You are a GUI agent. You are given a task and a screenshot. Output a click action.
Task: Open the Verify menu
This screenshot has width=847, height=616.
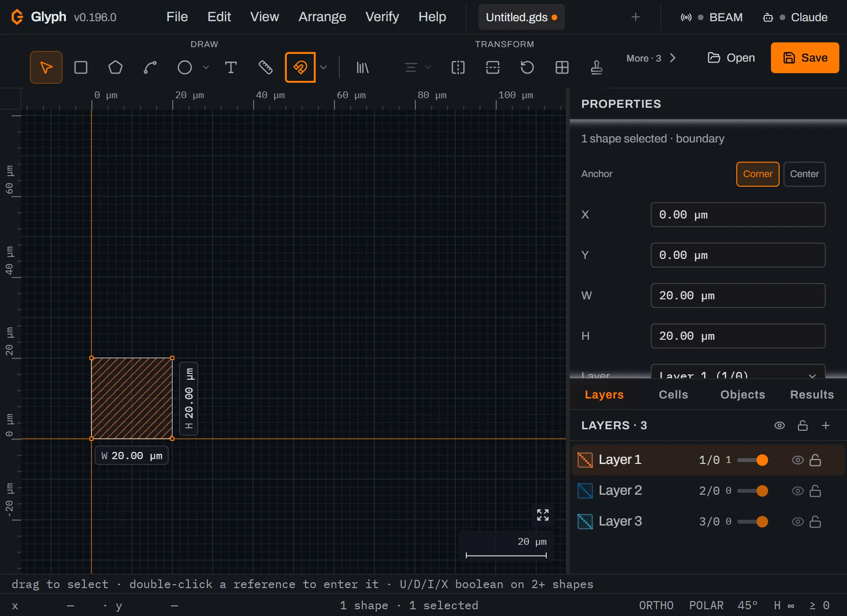click(x=382, y=17)
